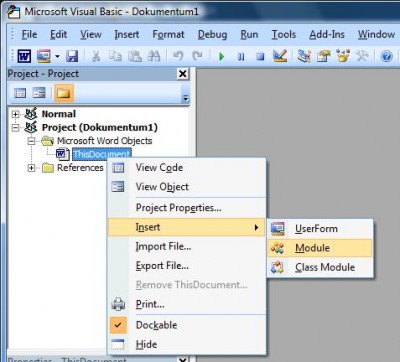Select ThisDocument in the project tree
The width and height of the screenshot is (400, 362).
[101, 154]
